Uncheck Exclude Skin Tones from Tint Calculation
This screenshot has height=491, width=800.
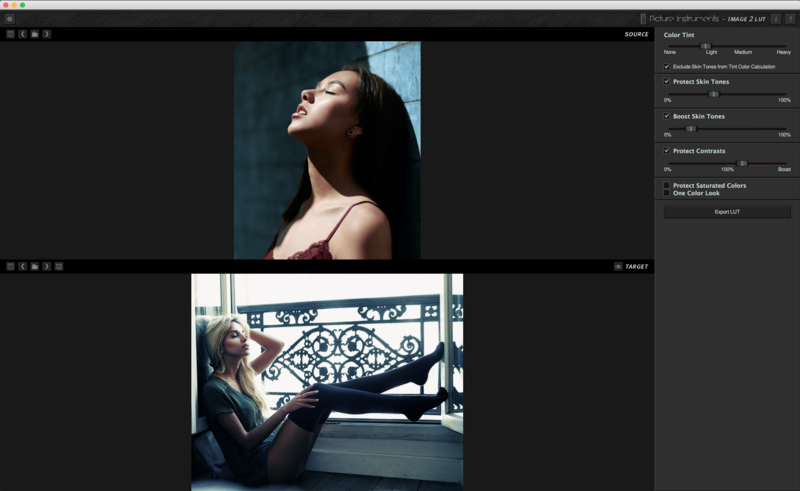(x=666, y=67)
